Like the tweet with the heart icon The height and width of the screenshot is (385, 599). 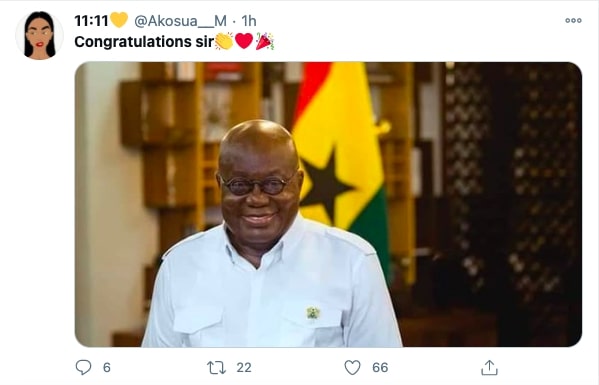pos(352,367)
